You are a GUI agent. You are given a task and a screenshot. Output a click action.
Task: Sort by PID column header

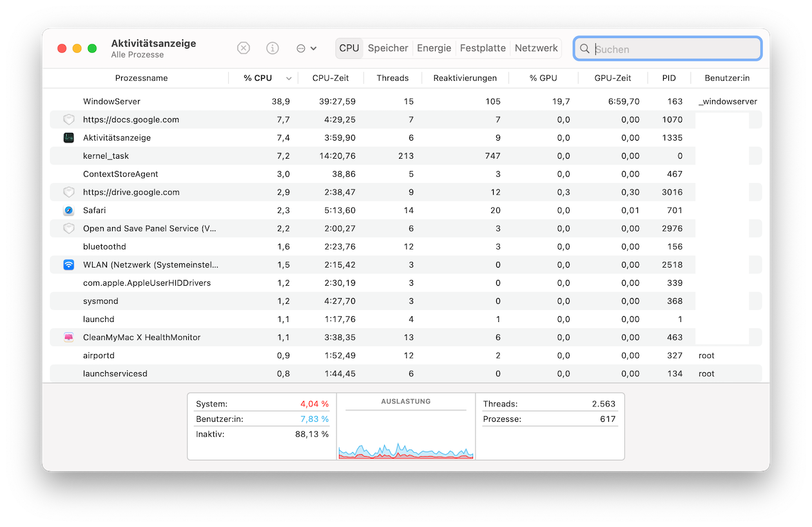669,78
